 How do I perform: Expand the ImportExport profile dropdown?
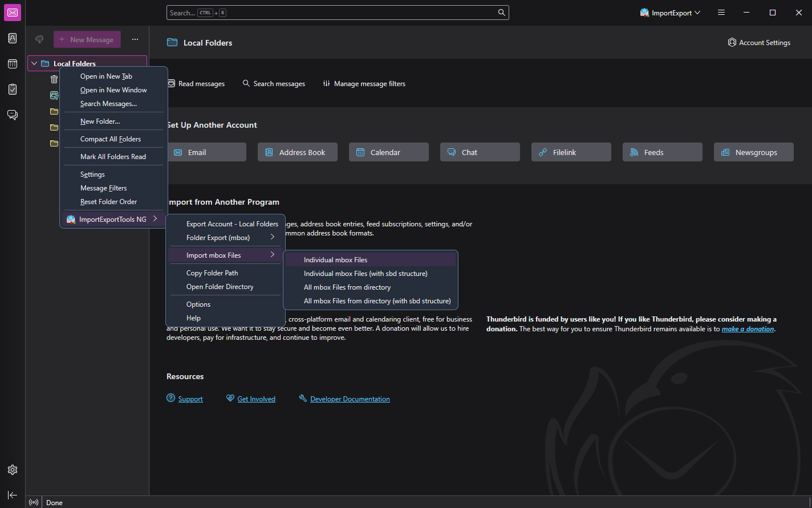[x=670, y=13]
